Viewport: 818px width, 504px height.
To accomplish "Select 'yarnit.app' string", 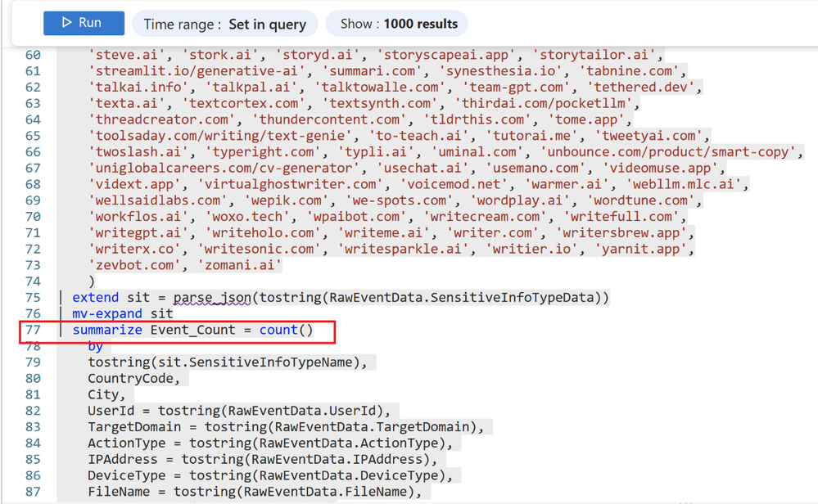I will (640, 249).
